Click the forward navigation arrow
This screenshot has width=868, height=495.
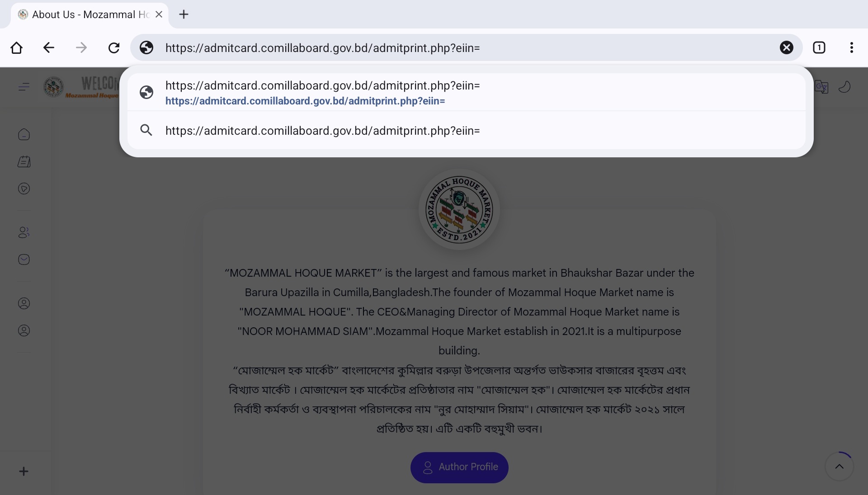pyautogui.click(x=81, y=48)
